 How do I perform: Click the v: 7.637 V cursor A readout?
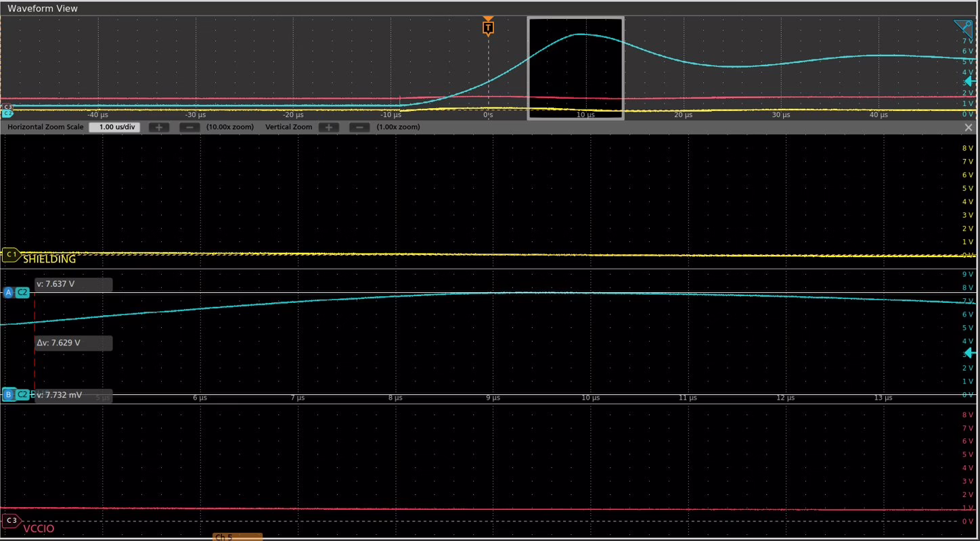[x=73, y=284]
